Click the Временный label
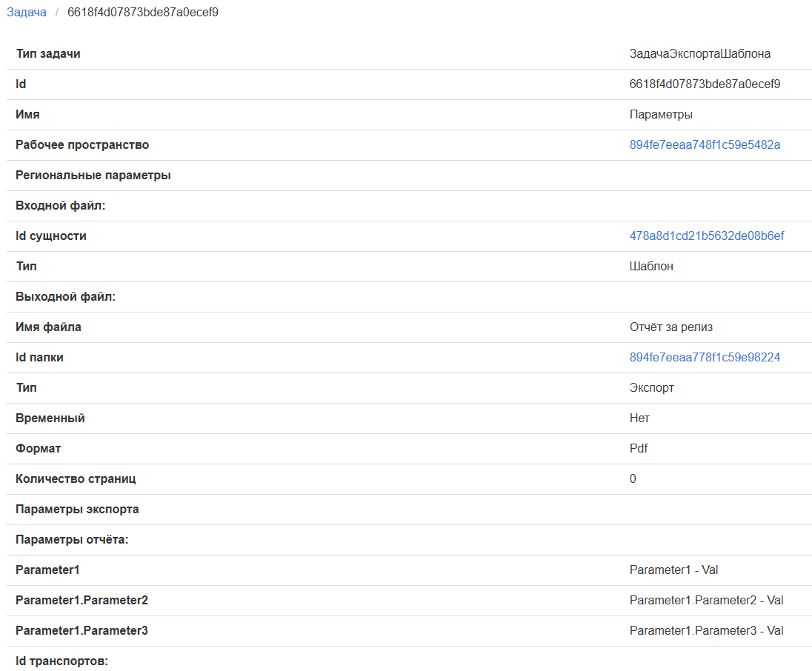Image resolution: width=812 pixels, height=671 pixels. (x=50, y=418)
